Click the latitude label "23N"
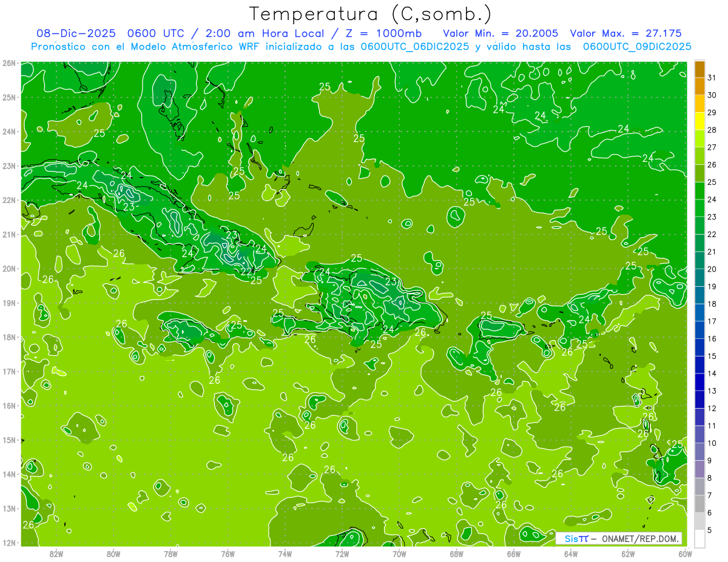Screen dimensions: 728x562 [10, 166]
